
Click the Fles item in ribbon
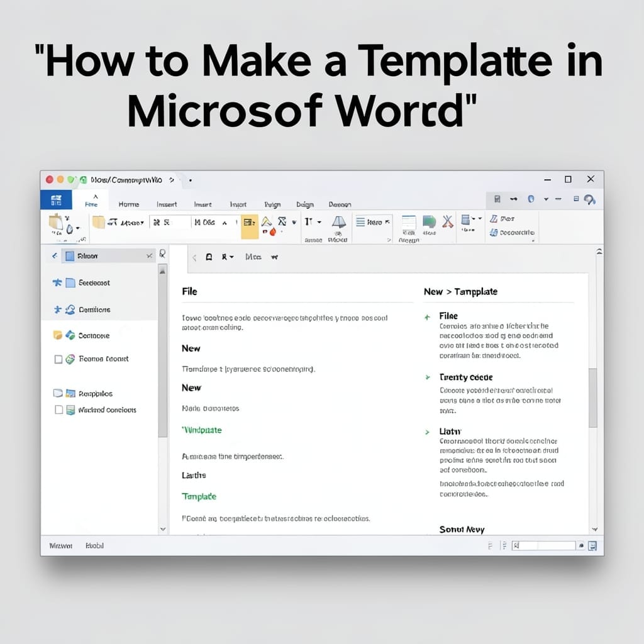click(x=502, y=219)
